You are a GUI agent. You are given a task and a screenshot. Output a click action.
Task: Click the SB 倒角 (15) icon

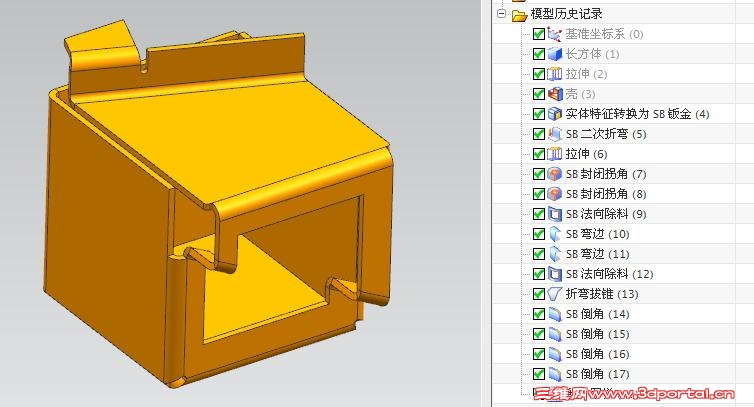[554, 334]
